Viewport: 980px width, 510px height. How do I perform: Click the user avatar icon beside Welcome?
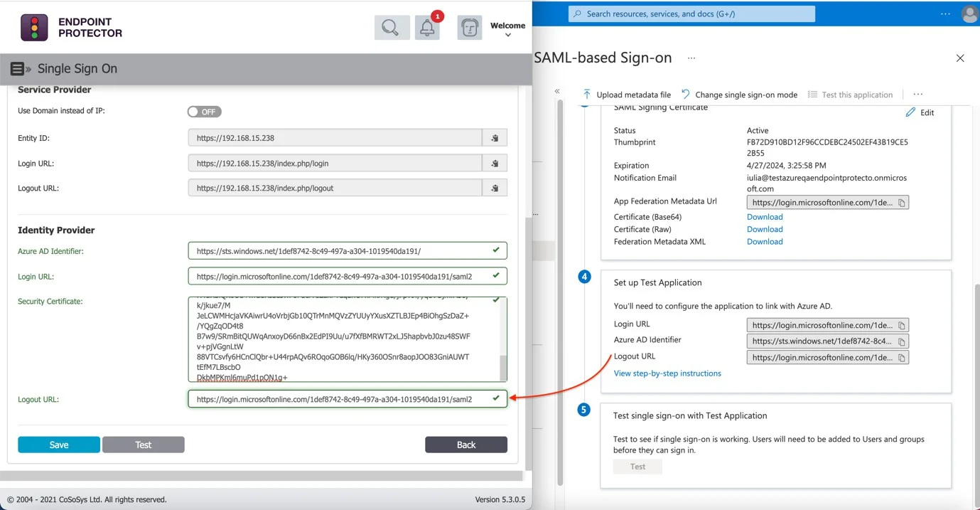coord(470,28)
